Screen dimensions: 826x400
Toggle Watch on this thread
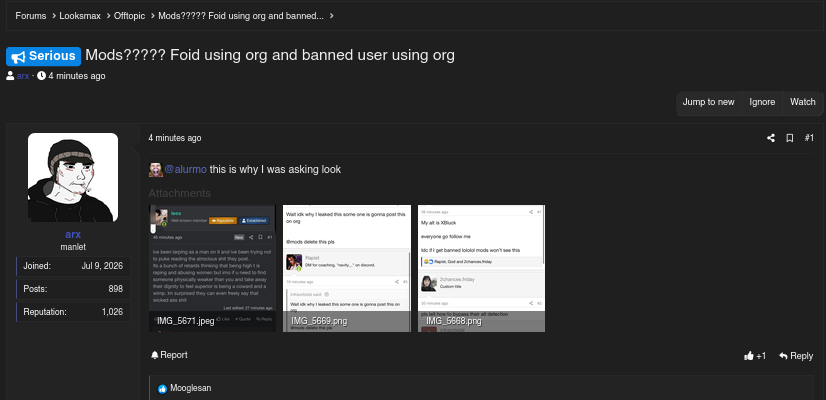pyautogui.click(x=802, y=102)
